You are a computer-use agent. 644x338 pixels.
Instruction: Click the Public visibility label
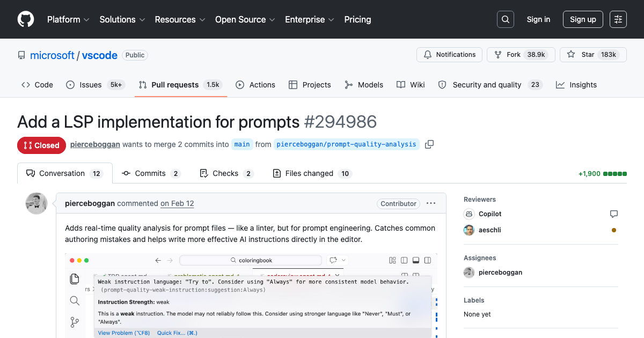135,55
